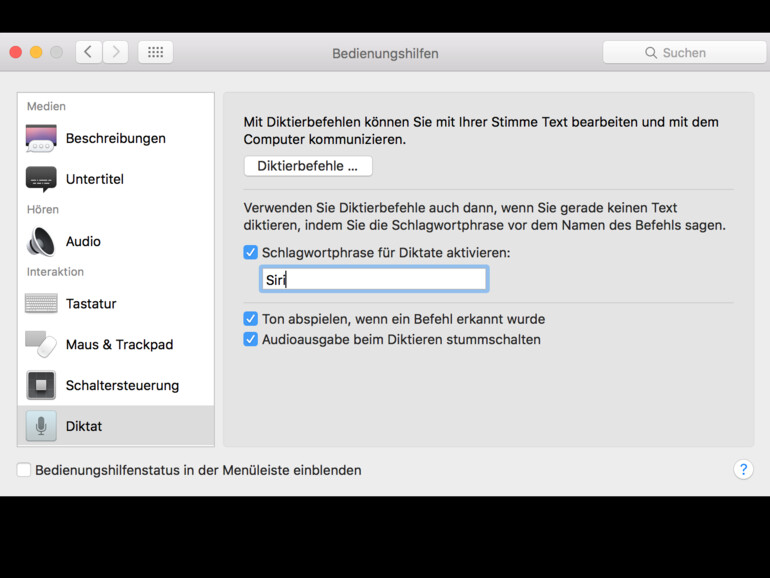Select the Tastatur keyboard icon
This screenshot has height=578, width=770.
click(41, 303)
